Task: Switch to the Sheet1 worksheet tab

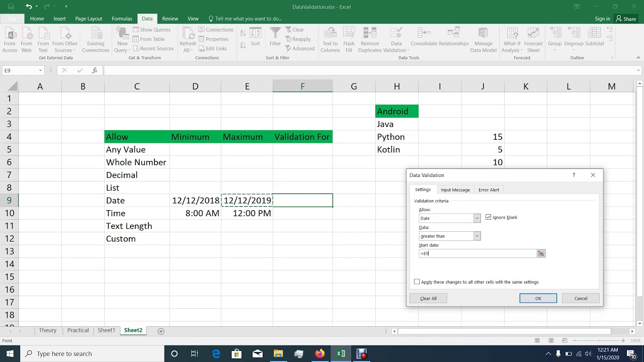Action: [106, 330]
